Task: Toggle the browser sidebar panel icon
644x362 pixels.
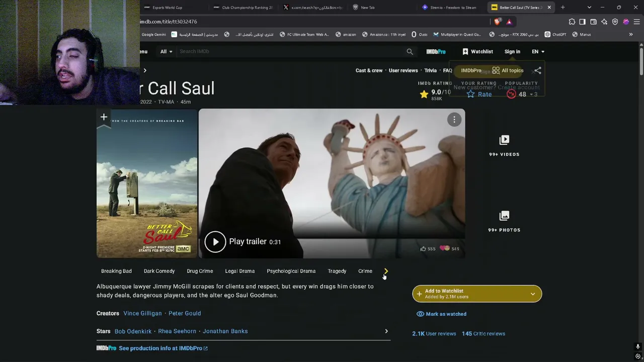Action: point(583,22)
